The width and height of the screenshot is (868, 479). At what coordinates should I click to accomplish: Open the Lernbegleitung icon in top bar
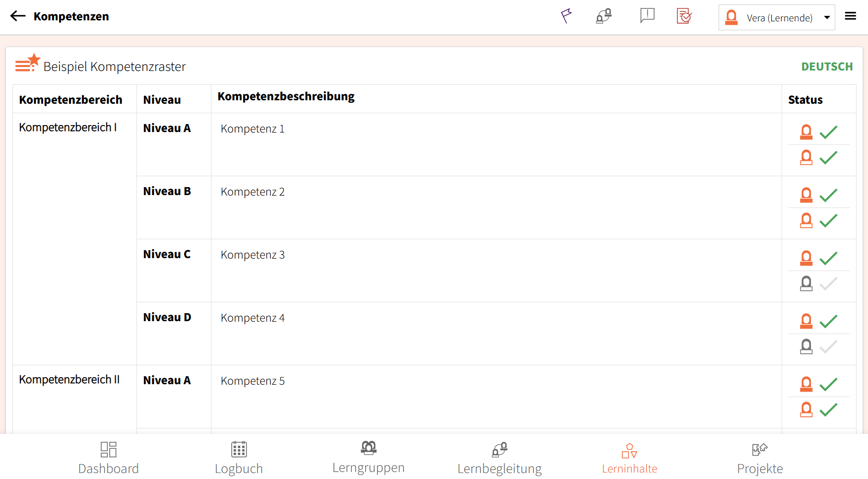604,16
